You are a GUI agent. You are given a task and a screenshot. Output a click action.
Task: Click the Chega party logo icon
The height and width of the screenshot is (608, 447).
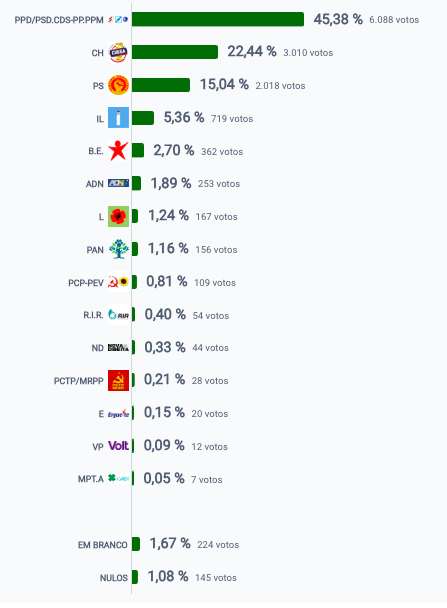click(x=118, y=53)
